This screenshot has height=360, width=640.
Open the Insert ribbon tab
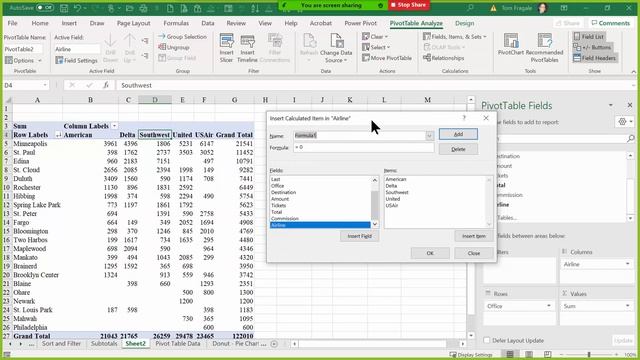coord(69,23)
